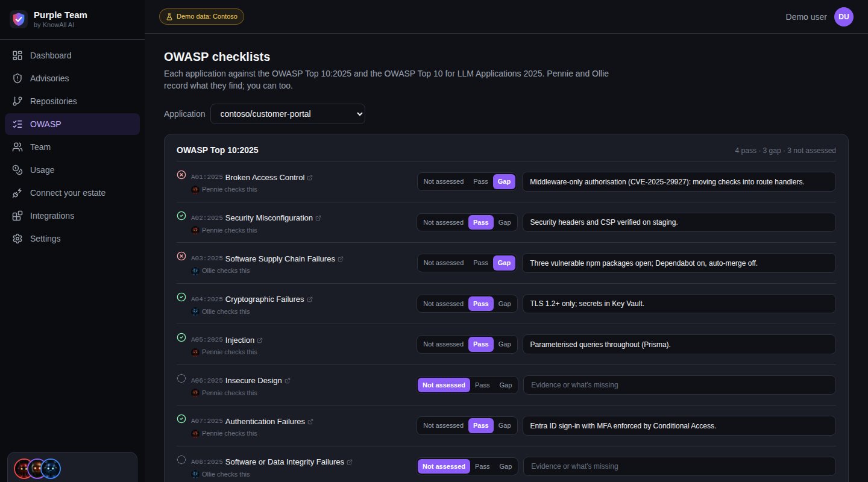This screenshot has width=868, height=482.
Task: Click the "4 pass · 3 gap · 3 not assessed" summary
Action: (x=785, y=151)
